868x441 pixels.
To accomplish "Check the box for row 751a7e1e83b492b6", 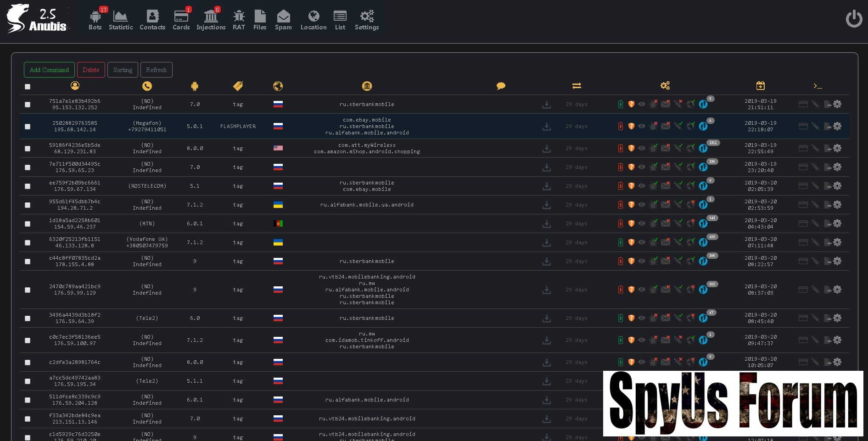I will pyautogui.click(x=28, y=105).
